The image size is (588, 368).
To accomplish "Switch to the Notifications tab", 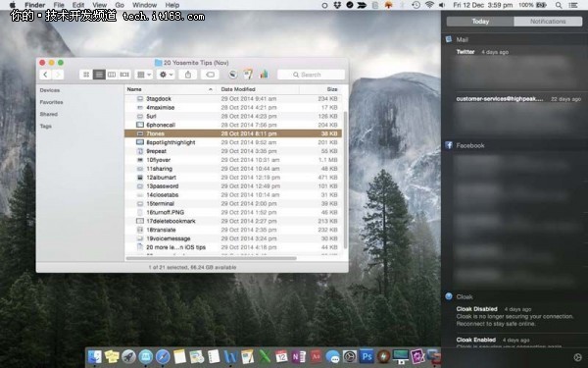I will [x=548, y=22].
